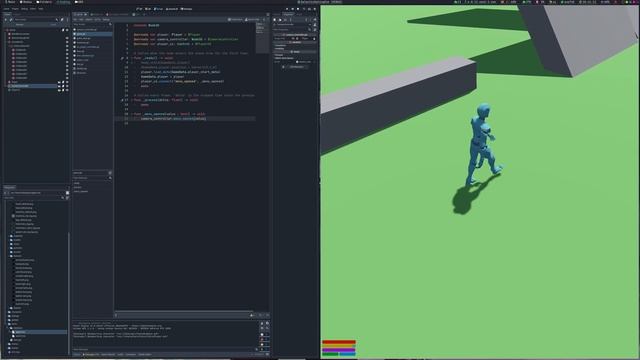
Task: Click the run specific scene icon
Action: (x=309, y=9)
